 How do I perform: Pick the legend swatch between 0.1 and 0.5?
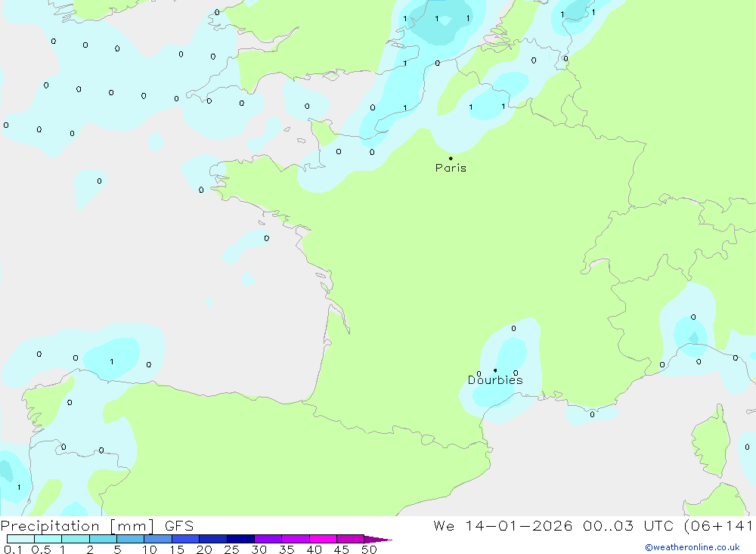tap(20, 539)
